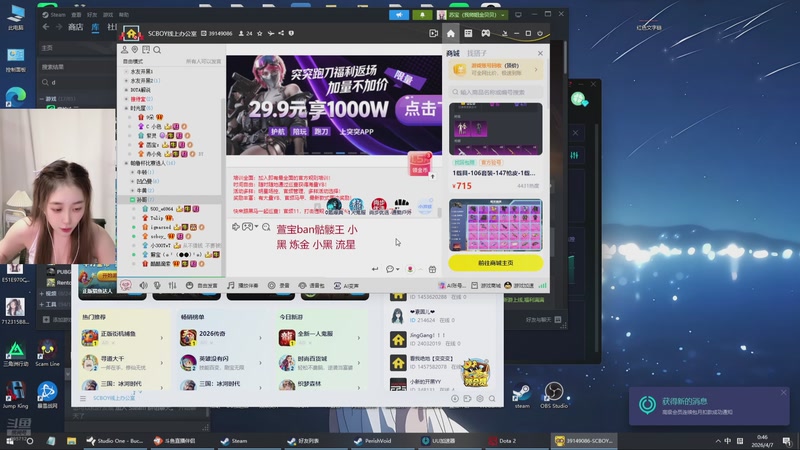
Task: Toggle the microphone icon in YY bottom toolbar
Action: point(157,286)
